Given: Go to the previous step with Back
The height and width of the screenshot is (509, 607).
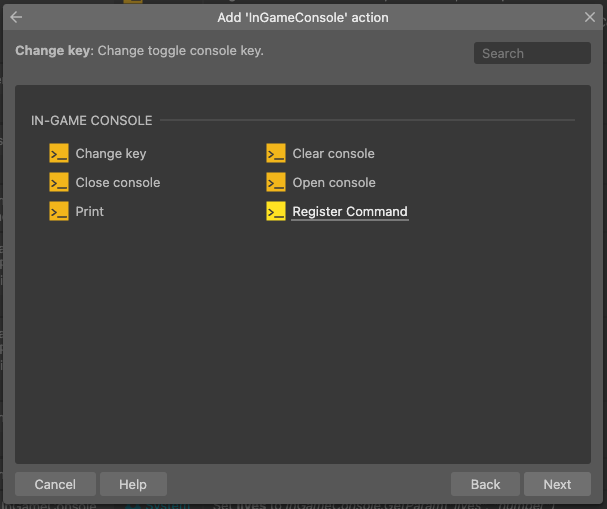Looking at the screenshot, I should [x=485, y=484].
